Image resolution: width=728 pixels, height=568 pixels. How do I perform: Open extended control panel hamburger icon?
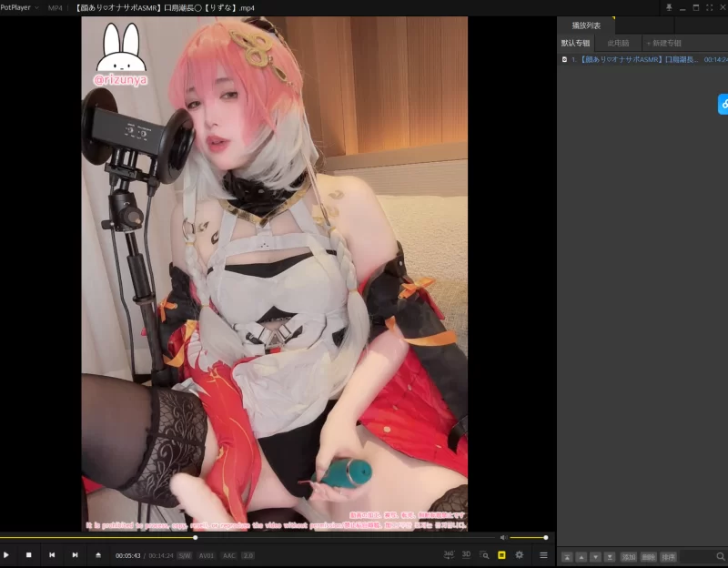543,554
